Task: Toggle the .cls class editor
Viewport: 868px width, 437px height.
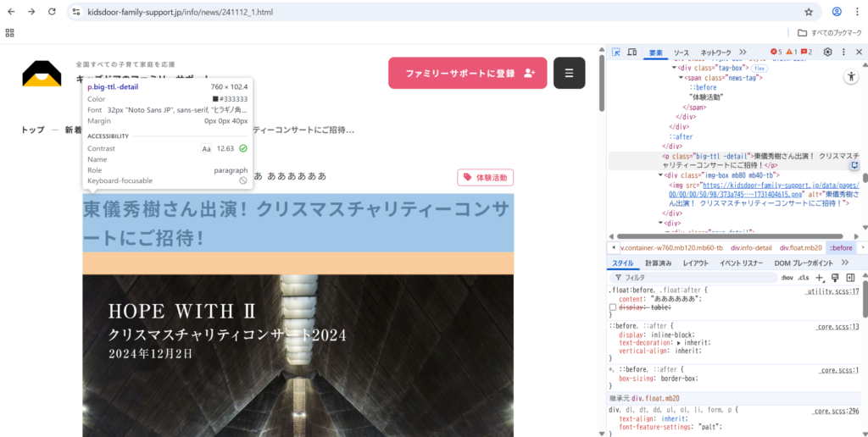Action: point(803,278)
